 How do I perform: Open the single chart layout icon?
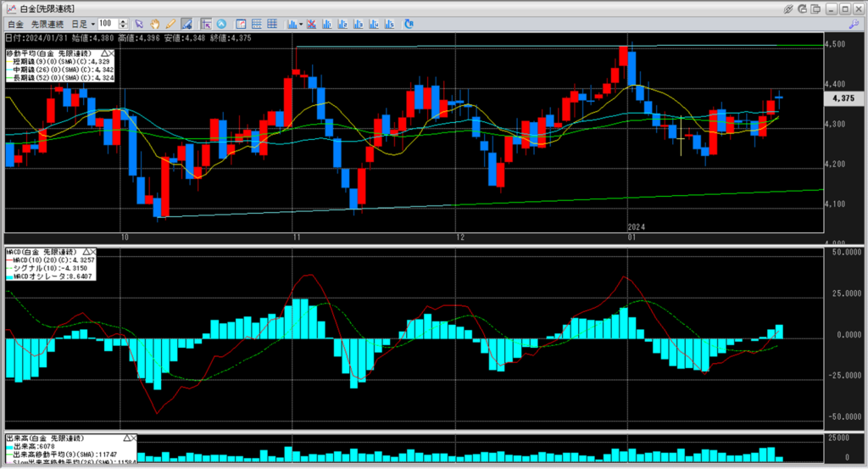pos(241,24)
